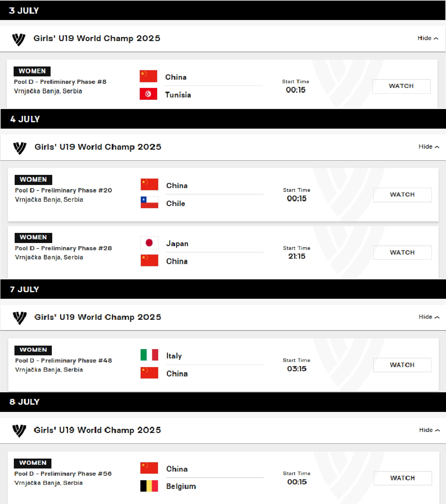Collapse the 7 July tournament section with Hide
The width and height of the screenshot is (446, 504).
[429, 317]
